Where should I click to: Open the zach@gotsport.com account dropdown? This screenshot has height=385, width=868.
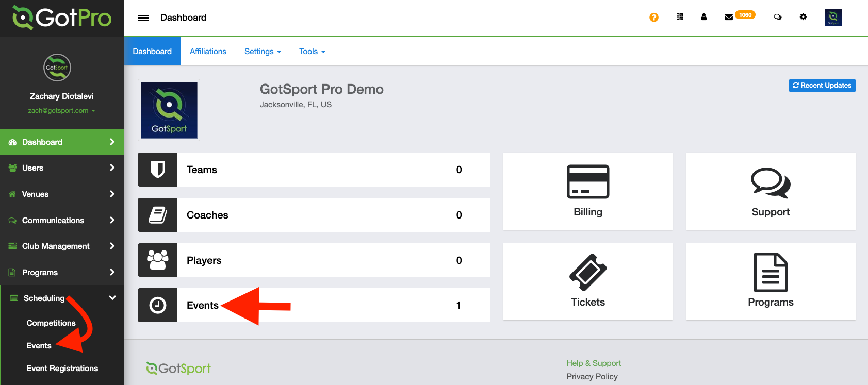click(x=61, y=111)
